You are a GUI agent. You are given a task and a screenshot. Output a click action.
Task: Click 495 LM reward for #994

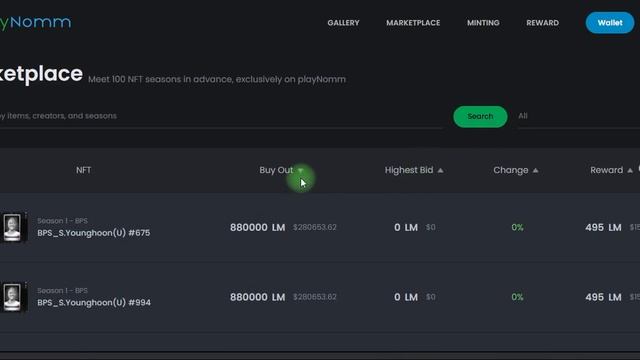click(x=603, y=297)
